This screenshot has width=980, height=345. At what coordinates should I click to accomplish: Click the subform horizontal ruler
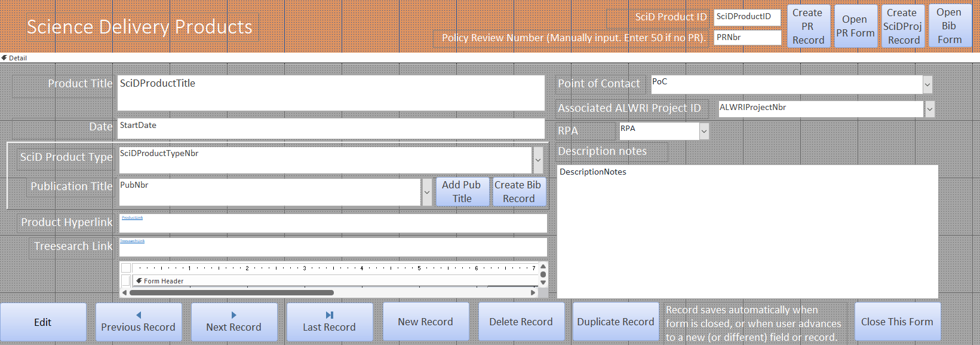pos(334,268)
